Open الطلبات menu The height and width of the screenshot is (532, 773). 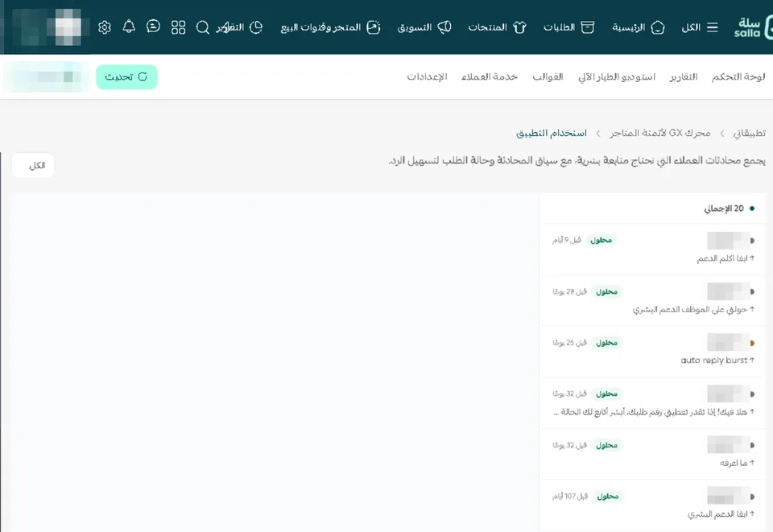[x=560, y=27]
